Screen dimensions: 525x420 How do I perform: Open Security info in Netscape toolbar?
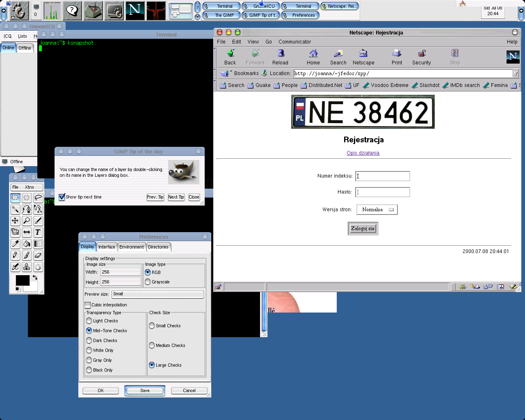(x=422, y=57)
